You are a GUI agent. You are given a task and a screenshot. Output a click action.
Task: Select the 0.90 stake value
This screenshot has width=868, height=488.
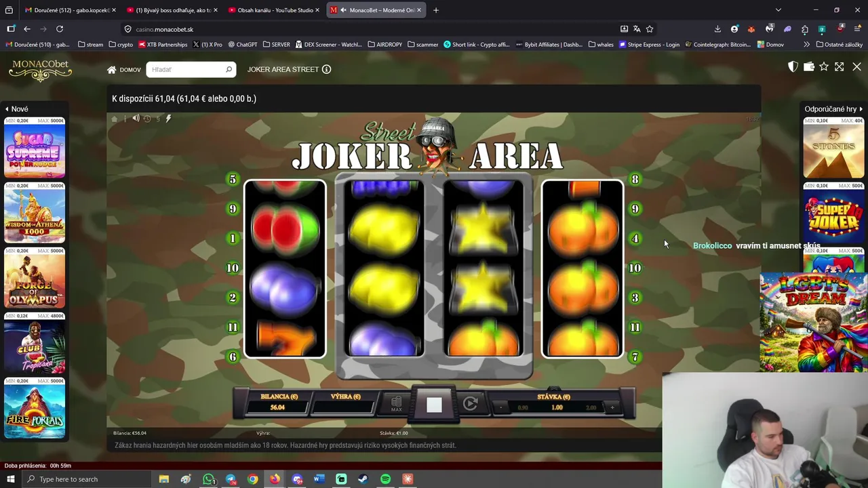523,407
